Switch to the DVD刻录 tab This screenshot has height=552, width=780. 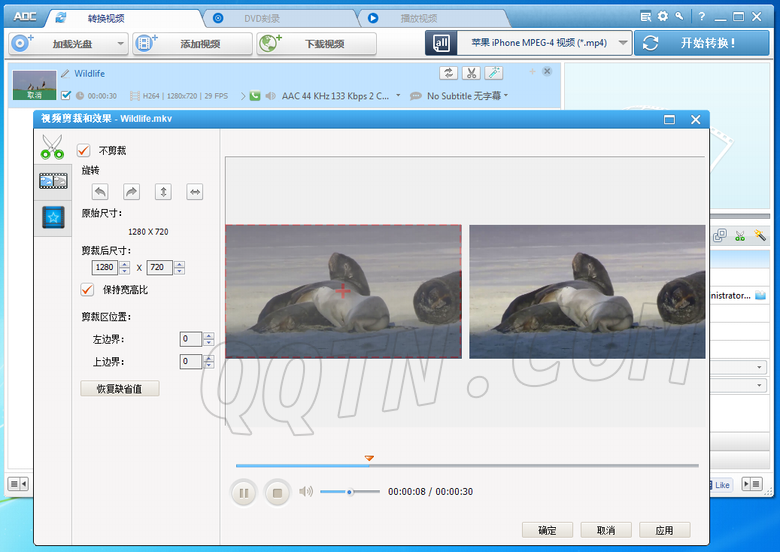point(262,18)
